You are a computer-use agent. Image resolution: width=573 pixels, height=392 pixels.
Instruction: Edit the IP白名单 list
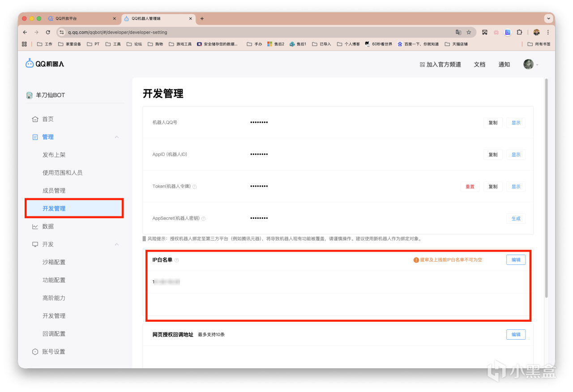click(x=516, y=260)
